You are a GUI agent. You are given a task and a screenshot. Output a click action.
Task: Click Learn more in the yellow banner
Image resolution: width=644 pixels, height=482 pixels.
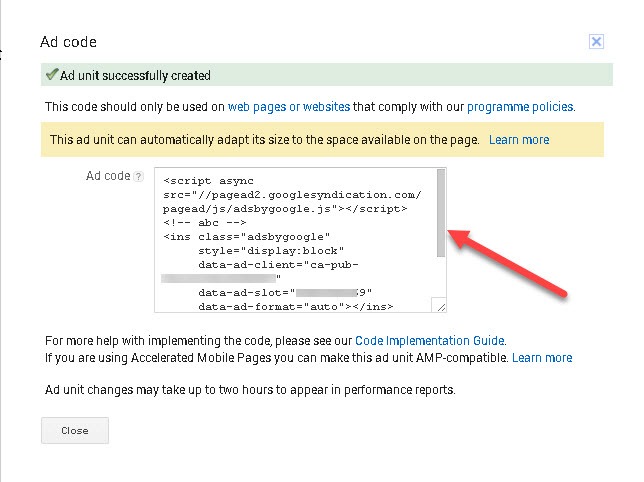point(519,140)
